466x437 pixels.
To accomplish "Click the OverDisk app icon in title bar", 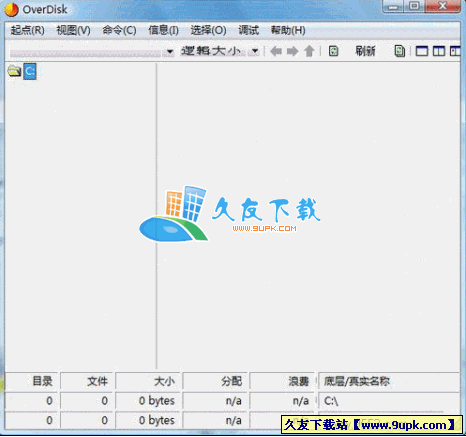I will pos(11,9).
